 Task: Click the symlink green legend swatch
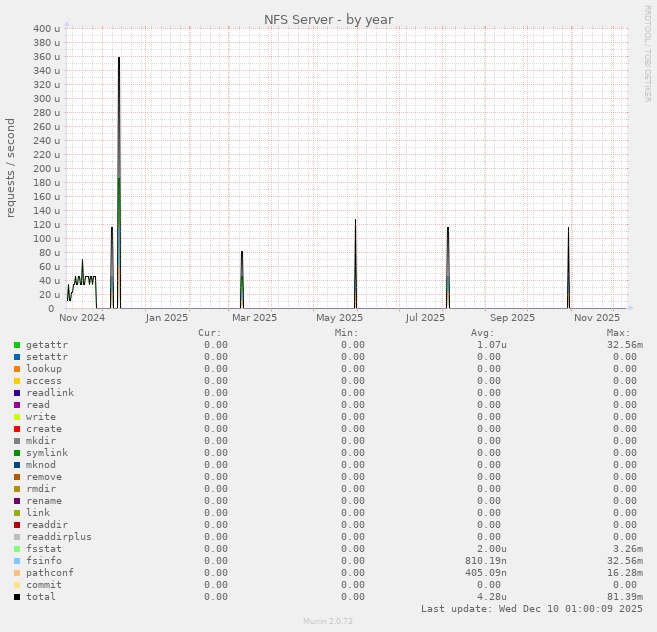click(17, 453)
